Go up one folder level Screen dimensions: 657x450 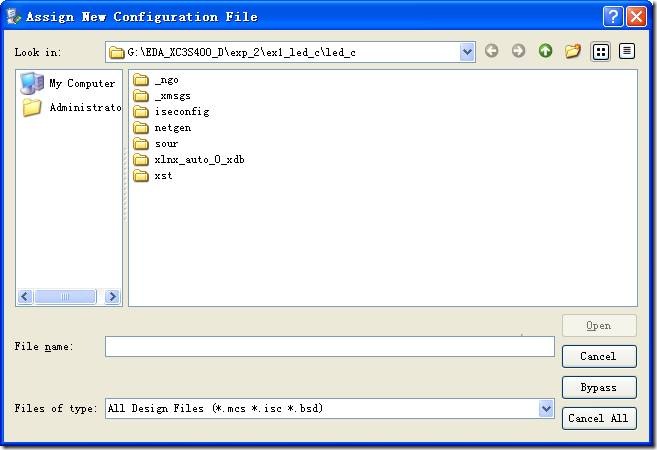click(x=545, y=51)
